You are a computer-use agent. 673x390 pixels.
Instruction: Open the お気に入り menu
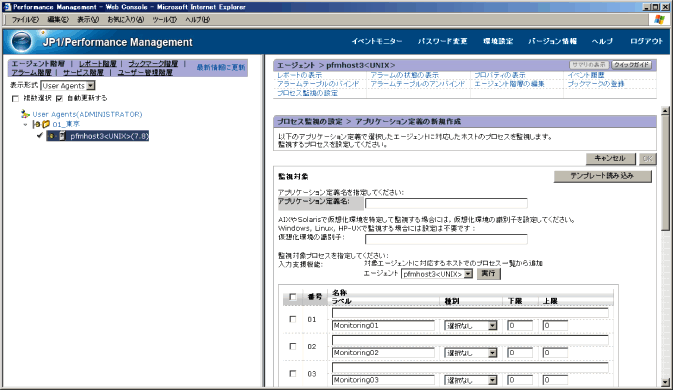126,20
